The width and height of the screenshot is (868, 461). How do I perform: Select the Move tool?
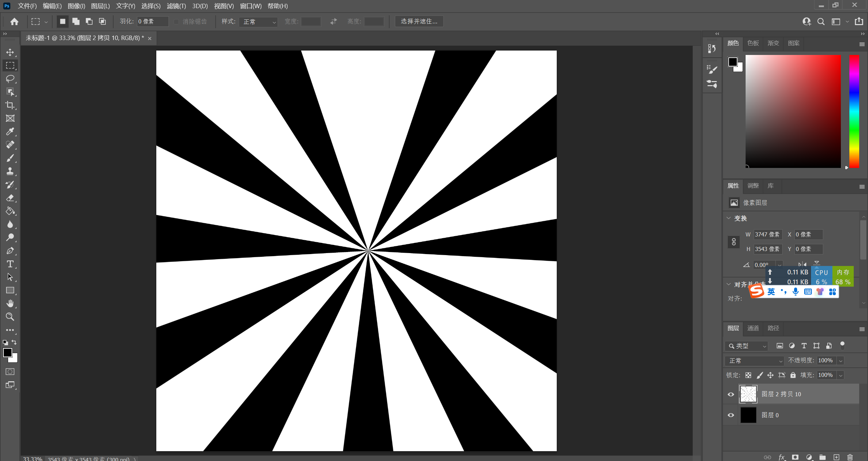point(10,52)
